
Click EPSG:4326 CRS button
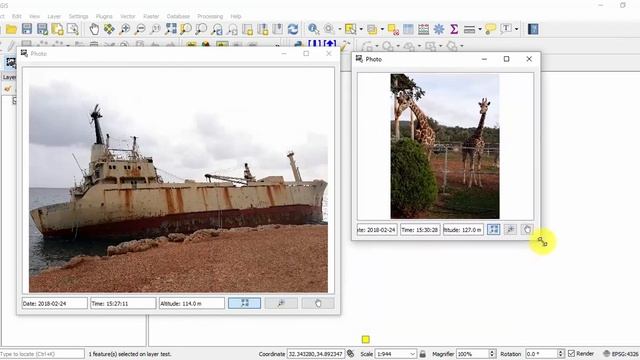click(x=621, y=354)
